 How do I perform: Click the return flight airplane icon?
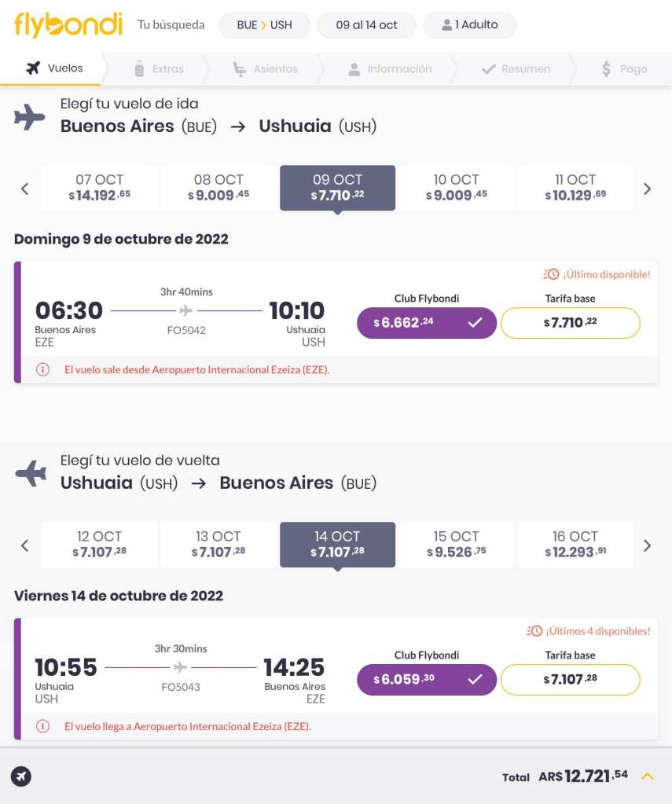[x=30, y=474]
